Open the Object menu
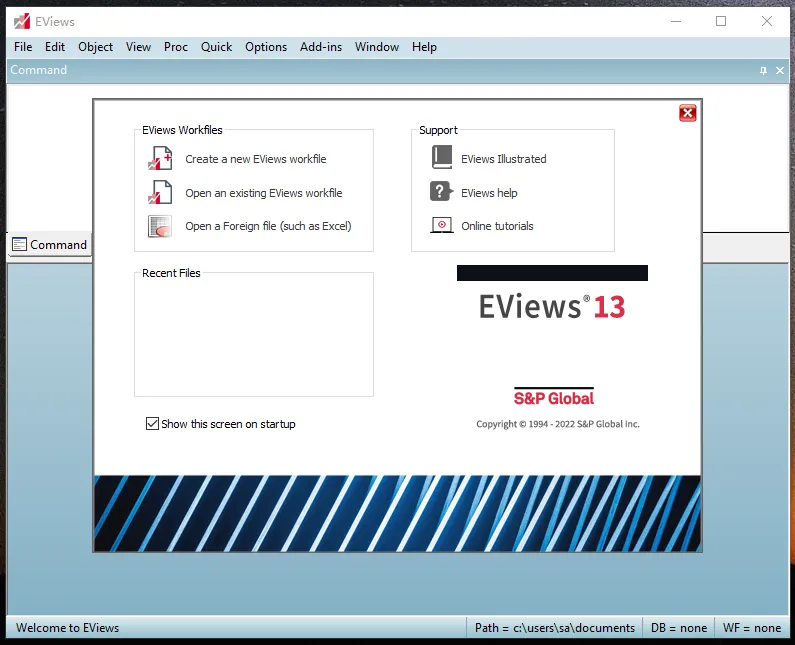795x645 pixels. coord(95,47)
